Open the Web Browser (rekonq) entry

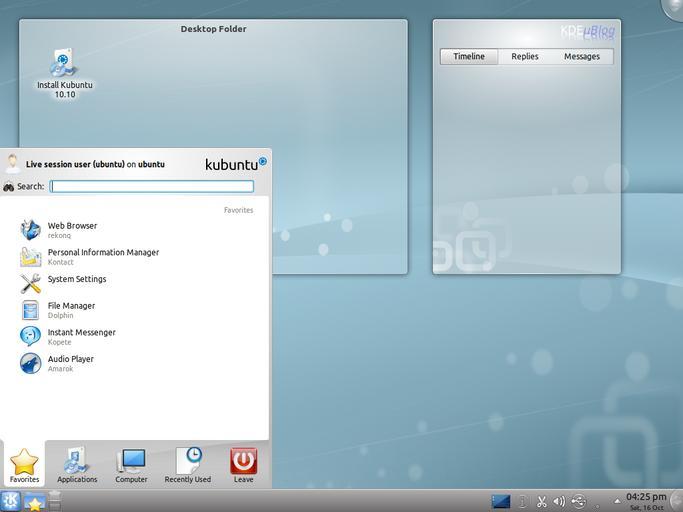click(72, 230)
